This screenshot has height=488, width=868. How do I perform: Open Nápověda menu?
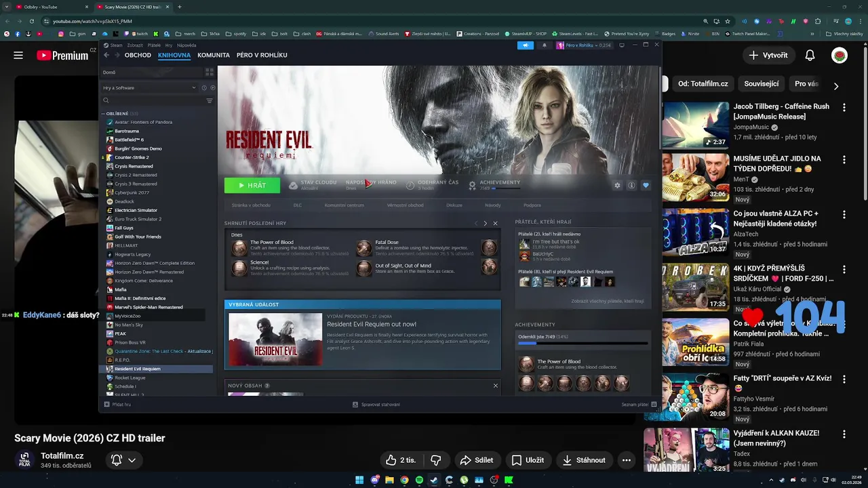(186, 45)
